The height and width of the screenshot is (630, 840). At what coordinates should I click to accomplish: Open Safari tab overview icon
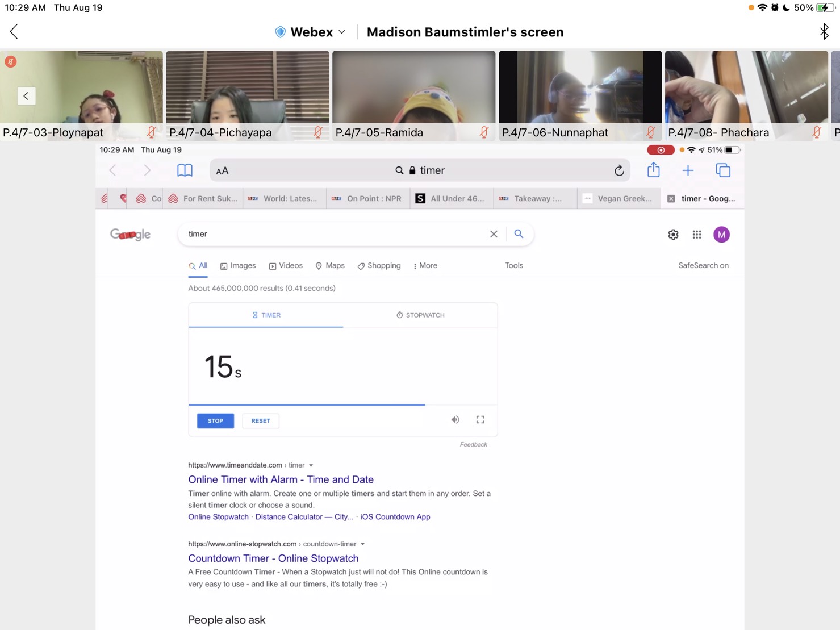(x=723, y=170)
